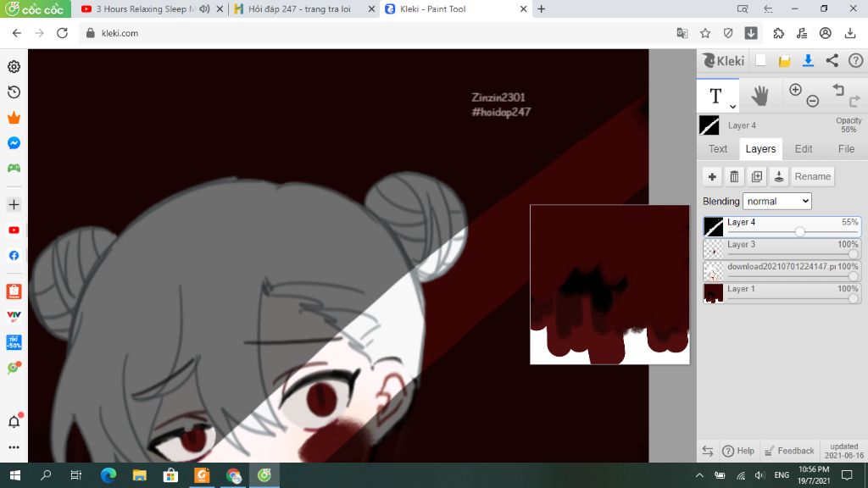This screenshot has height=488, width=868.
Task: Open Cốc Cốc sidebar settings gear
Action: click(14, 66)
